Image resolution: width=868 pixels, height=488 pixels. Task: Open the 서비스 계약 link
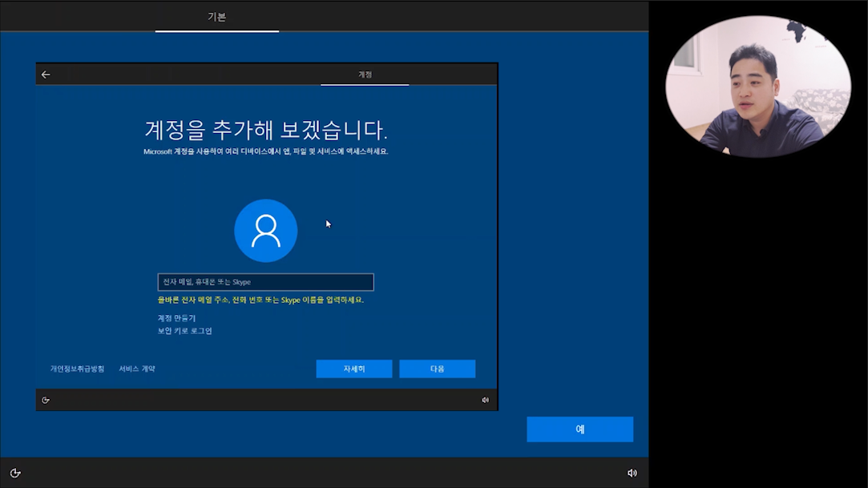[137, 369]
